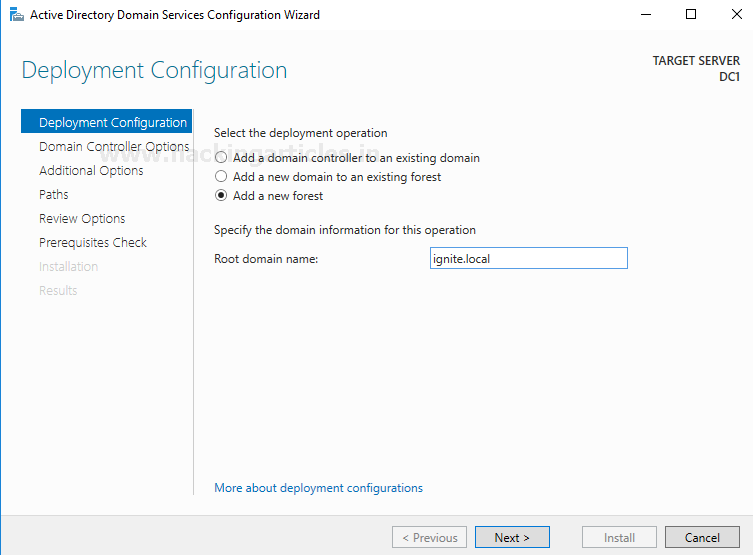This screenshot has width=753, height=555.
Task: Cancel the configuration wizard
Action: (x=702, y=537)
